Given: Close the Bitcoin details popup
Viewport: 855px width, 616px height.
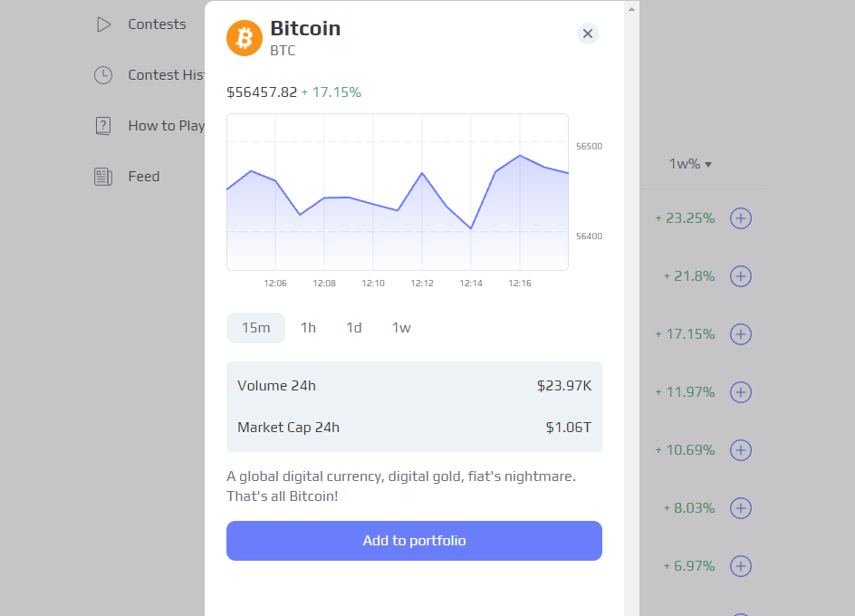Looking at the screenshot, I should 588,34.
